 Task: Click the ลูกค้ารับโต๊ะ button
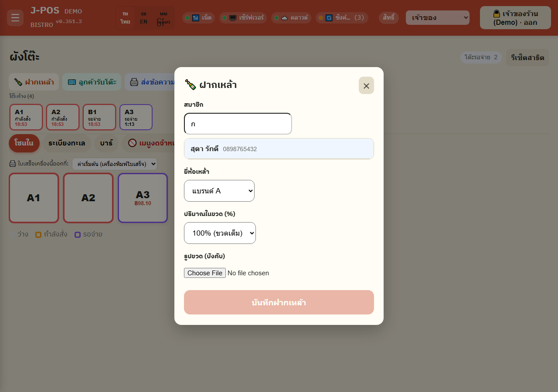click(92, 82)
